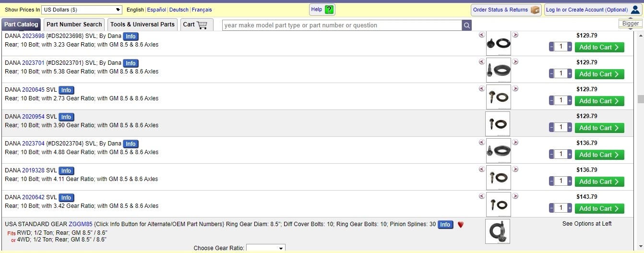
Task: Decrease quantity for DANA 2023701
Action: pos(551,74)
